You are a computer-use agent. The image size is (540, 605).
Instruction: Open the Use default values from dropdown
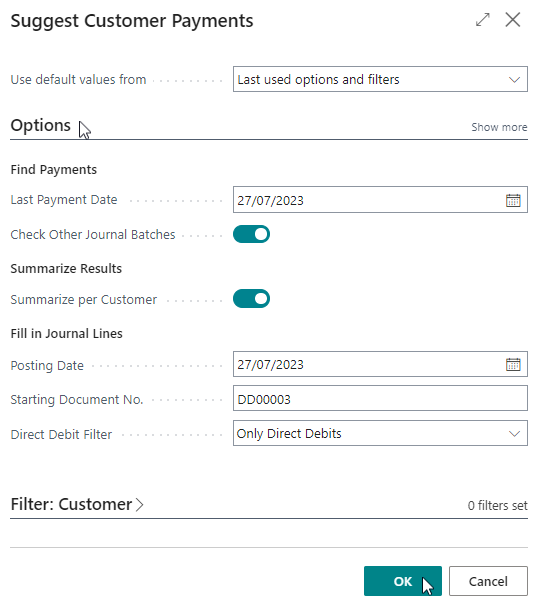[x=380, y=79]
